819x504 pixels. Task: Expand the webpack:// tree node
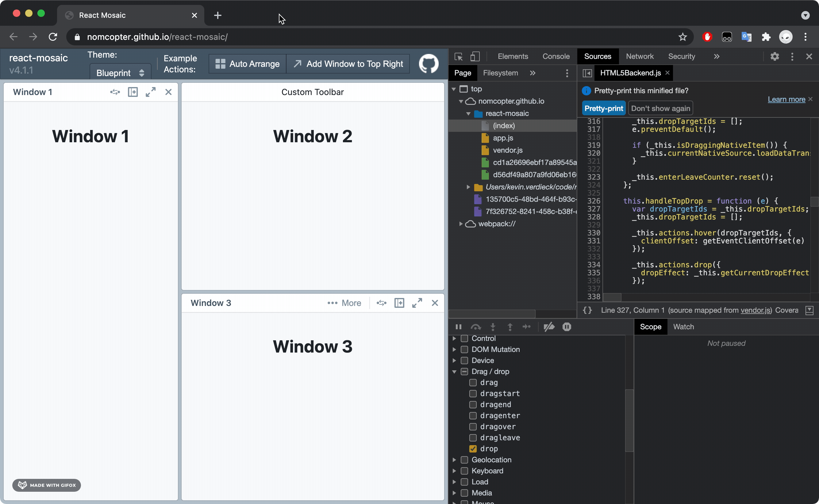tap(461, 224)
